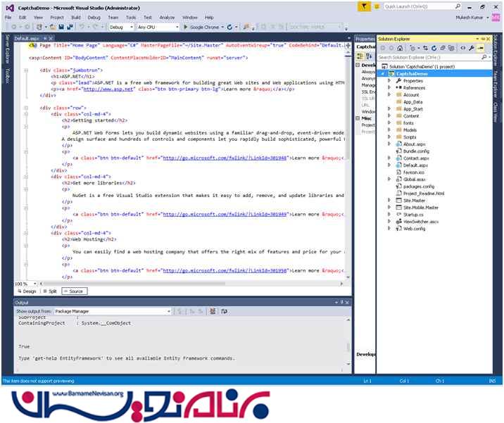Open the Mukesh Kumar account dropdown

(x=472, y=18)
